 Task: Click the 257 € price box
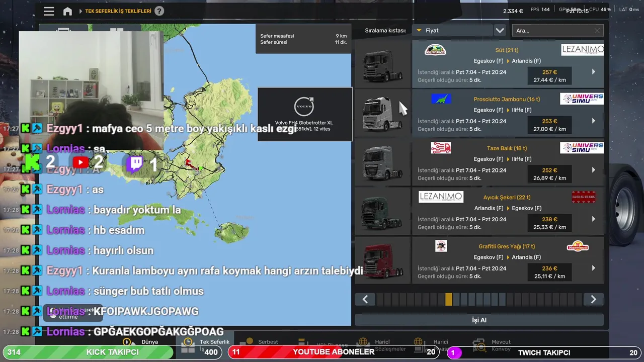click(549, 76)
